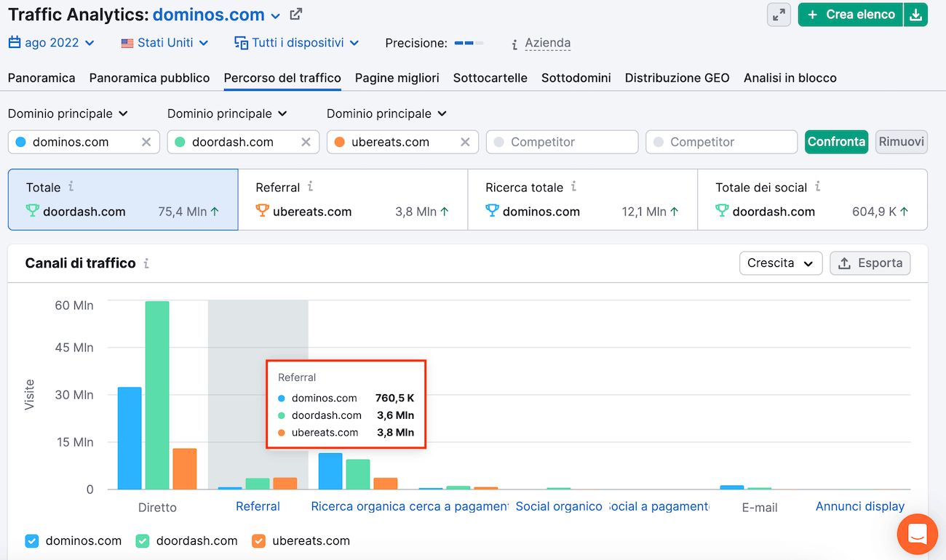Remove dominos.com with its X icon
Image resolution: width=946 pixels, height=560 pixels.
click(146, 142)
